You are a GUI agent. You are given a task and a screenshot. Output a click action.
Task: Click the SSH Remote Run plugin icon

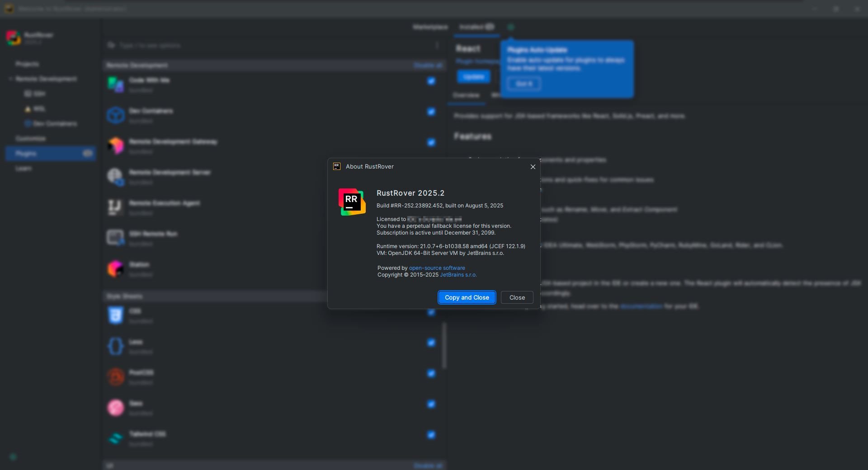click(115, 238)
